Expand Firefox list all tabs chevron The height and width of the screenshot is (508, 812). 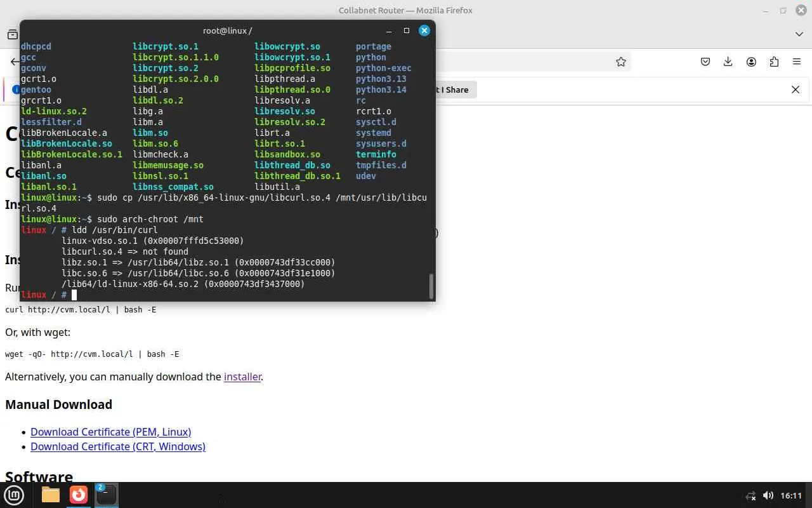(799, 34)
